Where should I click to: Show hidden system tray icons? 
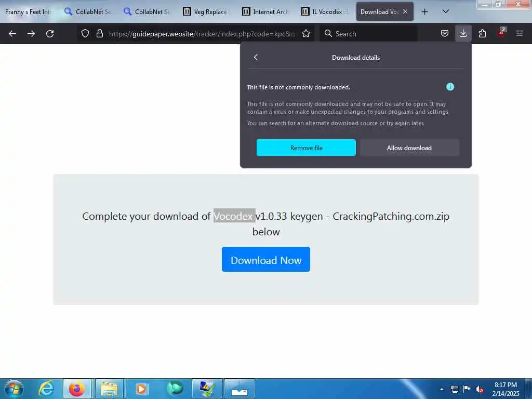(x=442, y=389)
